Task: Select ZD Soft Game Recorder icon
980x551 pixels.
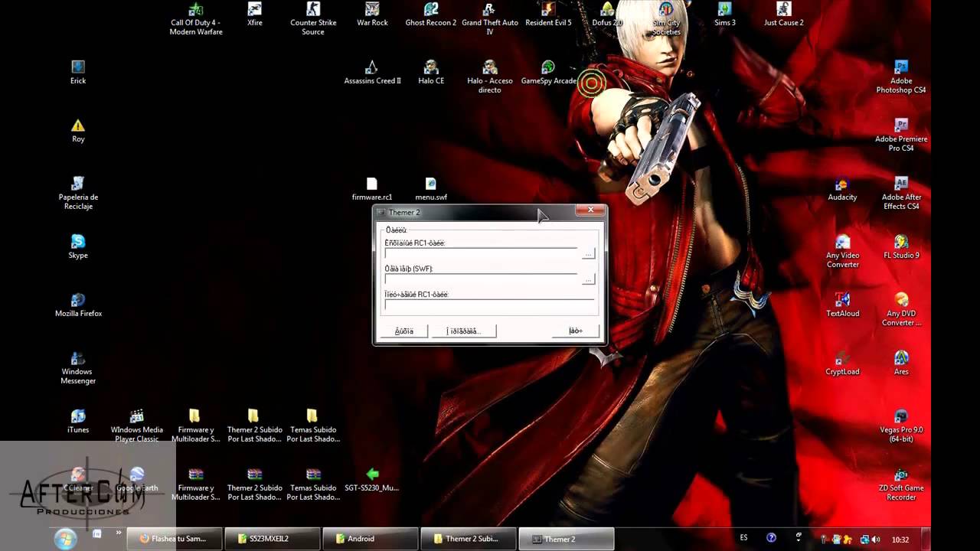Action: (x=901, y=484)
